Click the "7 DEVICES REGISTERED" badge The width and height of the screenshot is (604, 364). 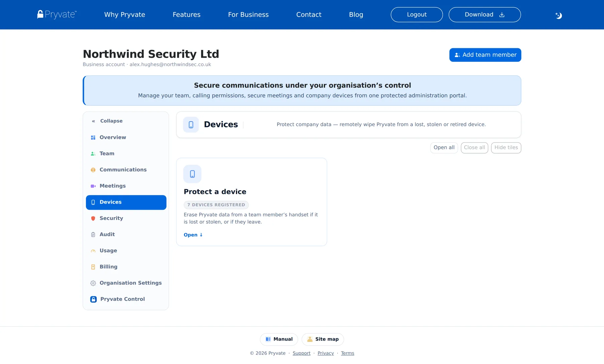[216, 205]
